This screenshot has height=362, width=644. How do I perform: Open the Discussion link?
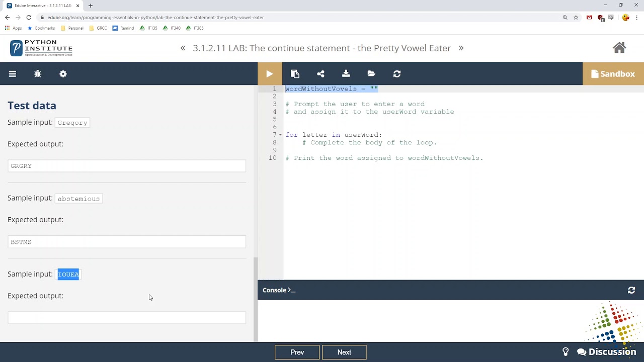607,352
